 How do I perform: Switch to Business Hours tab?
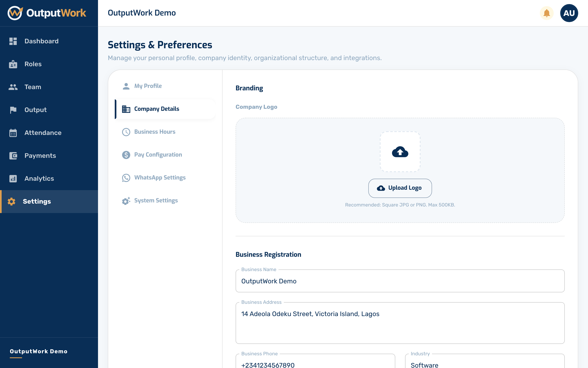pyautogui.click(x=165, y=132)
